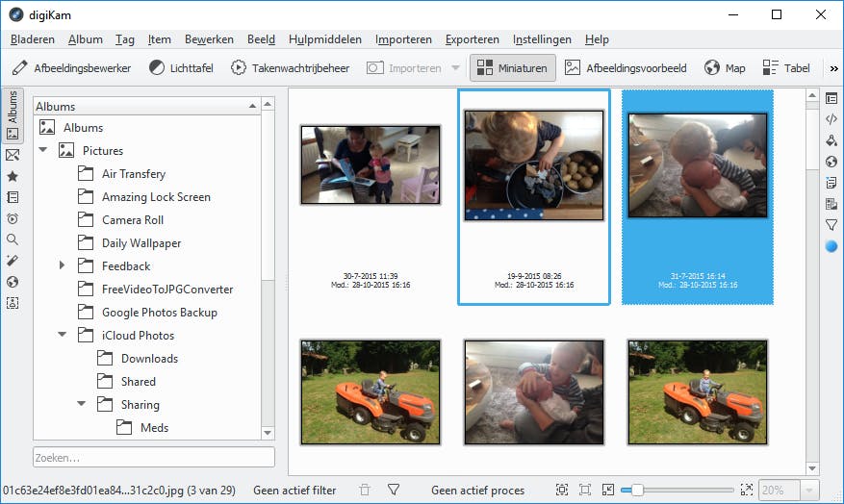Click the trash icon in status bar
Screen dimensions: 844x504
pyautogui.click(x=365, y=490)
